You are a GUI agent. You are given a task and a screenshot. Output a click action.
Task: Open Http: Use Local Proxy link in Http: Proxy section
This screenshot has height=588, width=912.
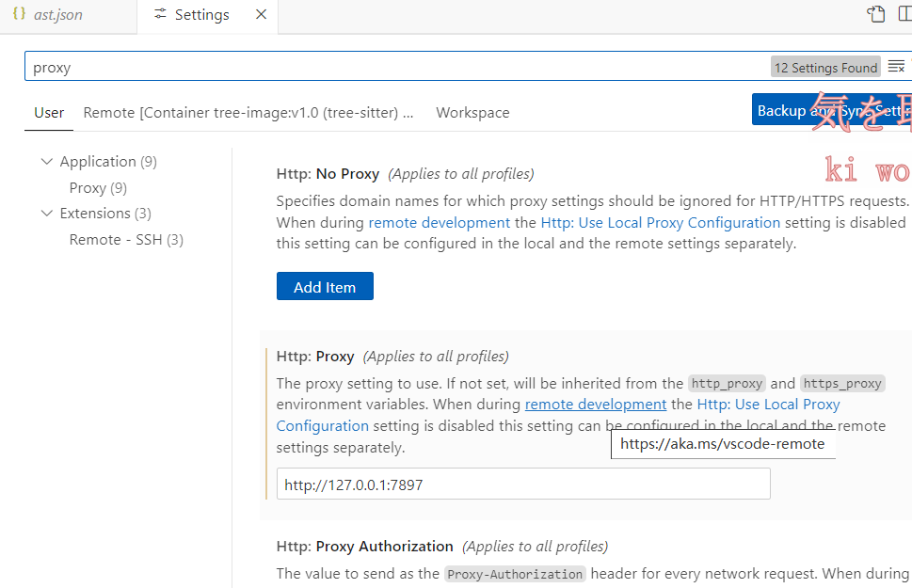pyautogui.click(x=768, y=405)
